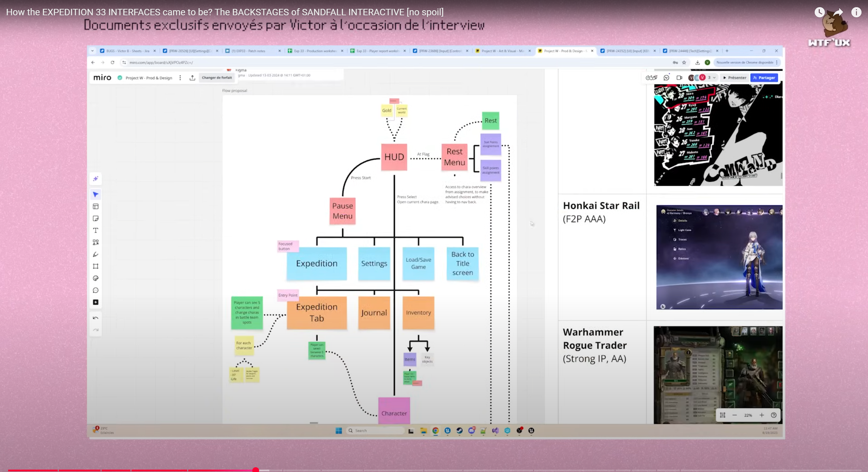Open the templates tool in Miro toolbar
This screenshot has width=868, height=472.
[x=96, y=206]
